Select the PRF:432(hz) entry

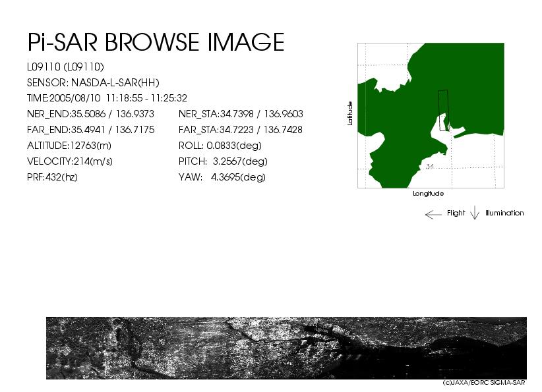(x=52, y=177)
